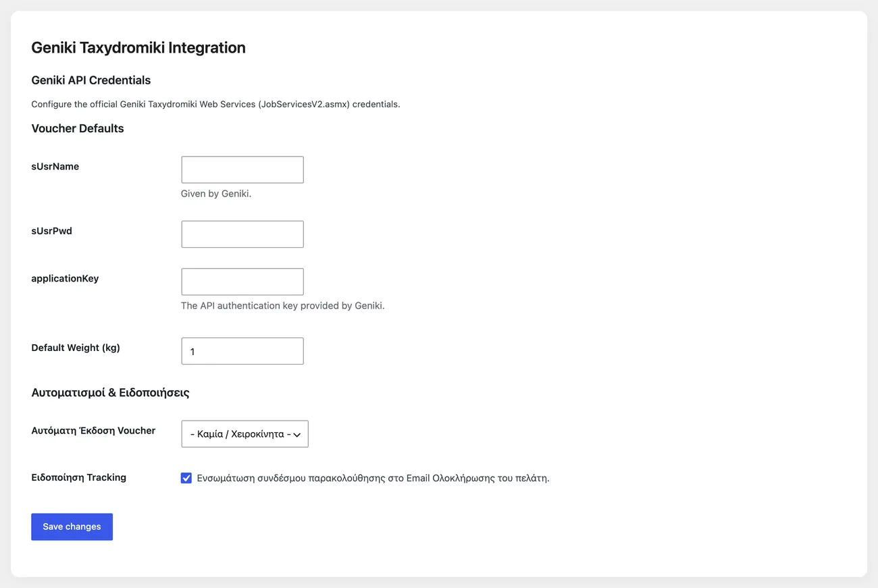Click the Αυτόματη Έκδοση Voucher label
Image resolution: width=878 pixels, height=588 pixels.
coord(93,431)
